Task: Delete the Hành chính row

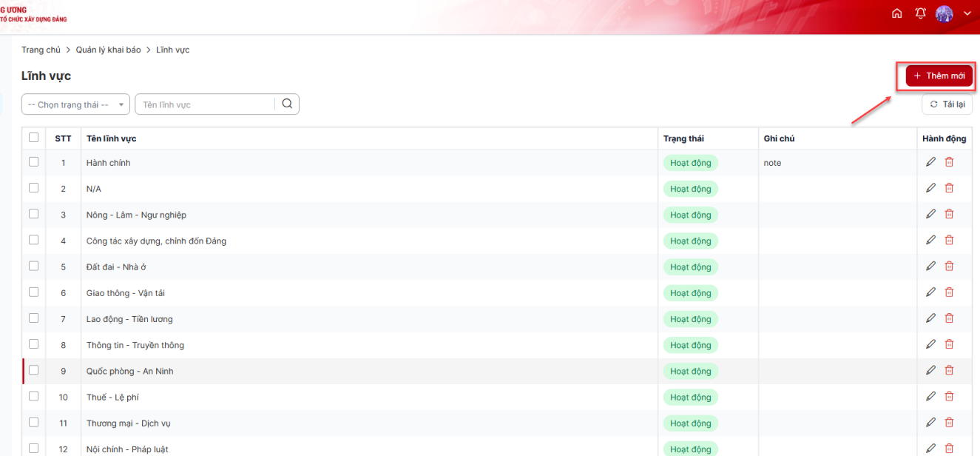Action: (x=949, y=162)
